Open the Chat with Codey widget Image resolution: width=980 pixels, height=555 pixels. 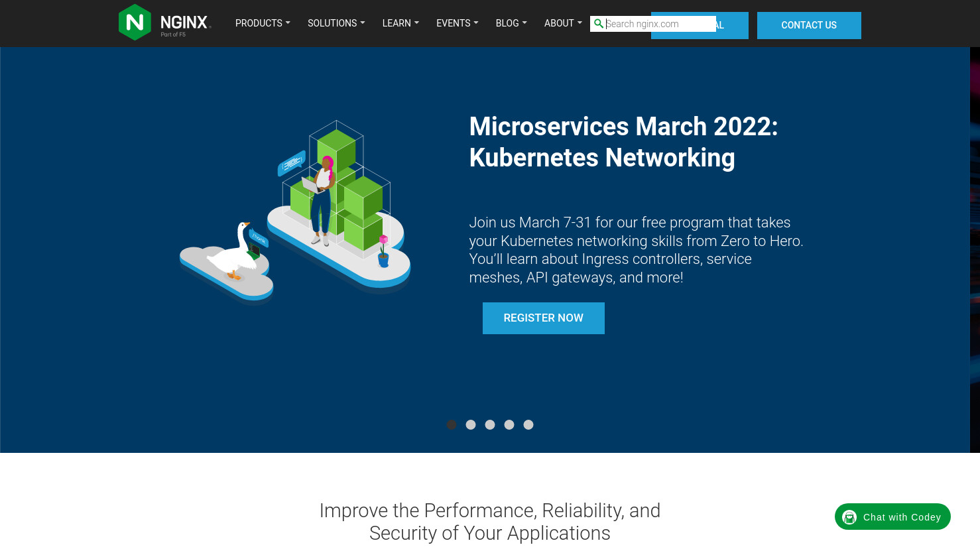pyautogui.click(x=892, y=517)
